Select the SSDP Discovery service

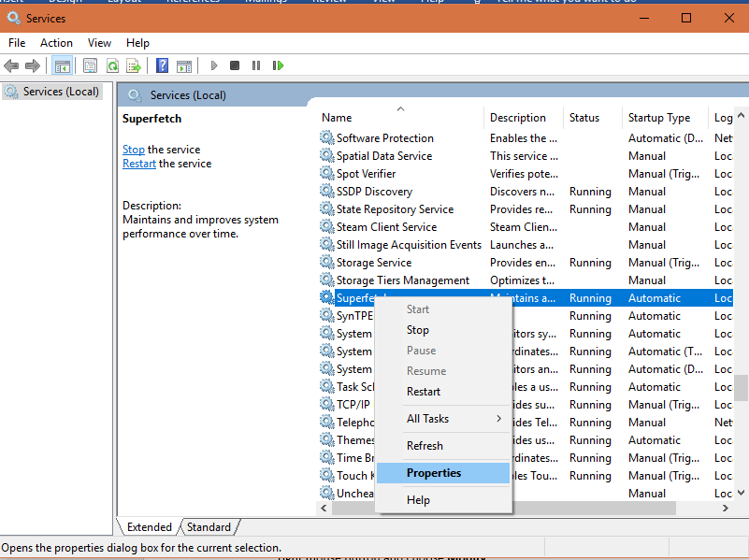526,191
